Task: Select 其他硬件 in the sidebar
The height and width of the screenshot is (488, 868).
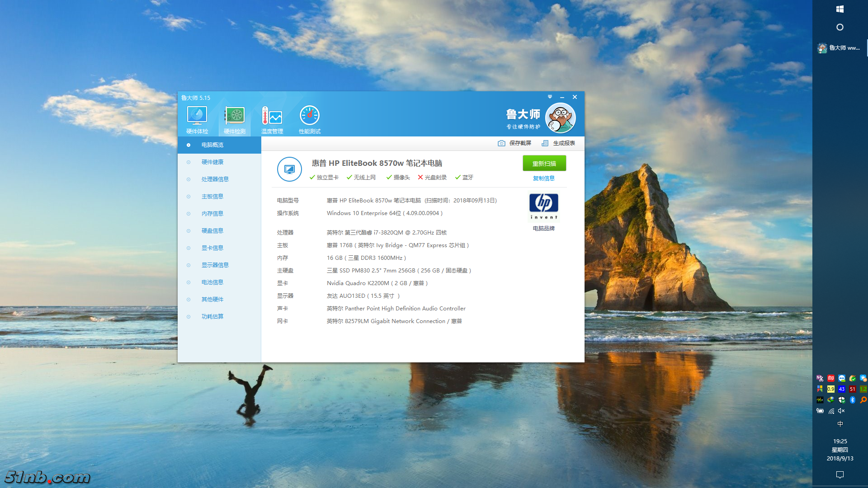Action: [x=219, y=300]
